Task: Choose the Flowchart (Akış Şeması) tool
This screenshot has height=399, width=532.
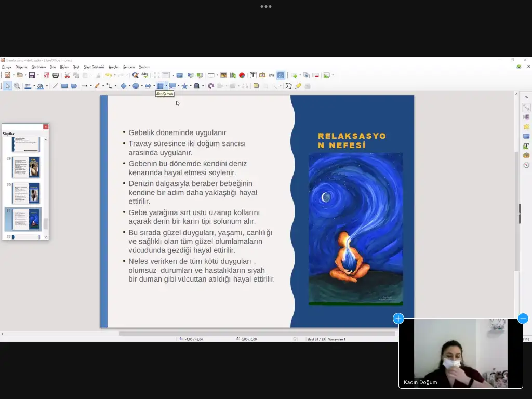Action: [160, 86]
